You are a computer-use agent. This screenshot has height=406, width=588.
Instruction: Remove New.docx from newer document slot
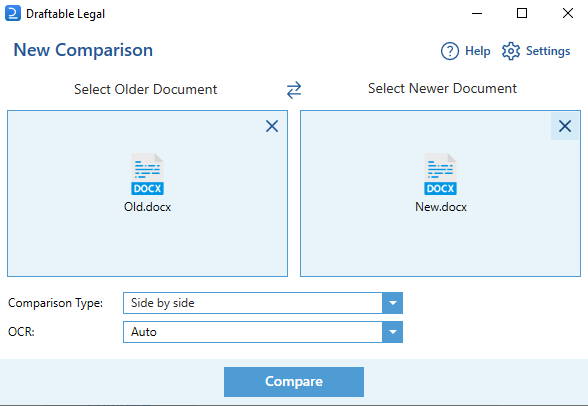click(x=565, y=126)
